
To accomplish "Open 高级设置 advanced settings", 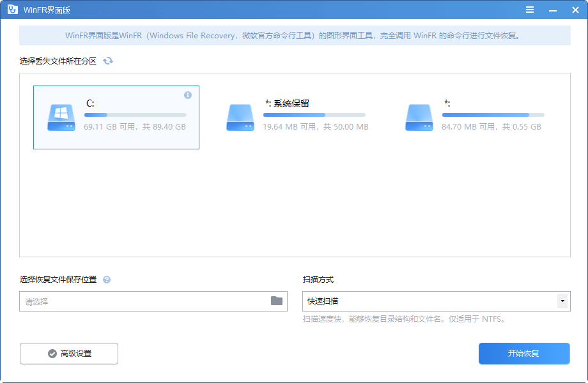I will [x=69, y=354].
